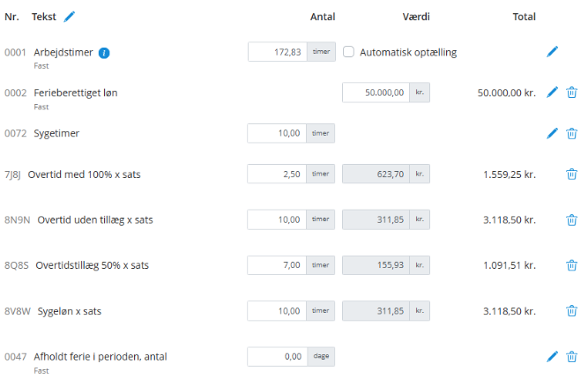Screen dimensions: 588x386
Task: Click the Afholdt ferie days input field
Action: 278,356
